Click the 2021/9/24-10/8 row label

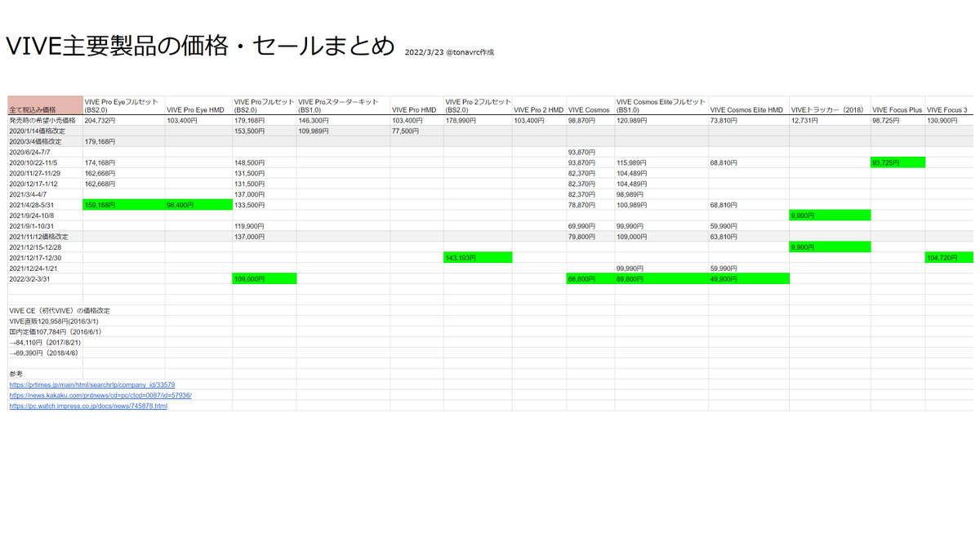tap(46, 216)
